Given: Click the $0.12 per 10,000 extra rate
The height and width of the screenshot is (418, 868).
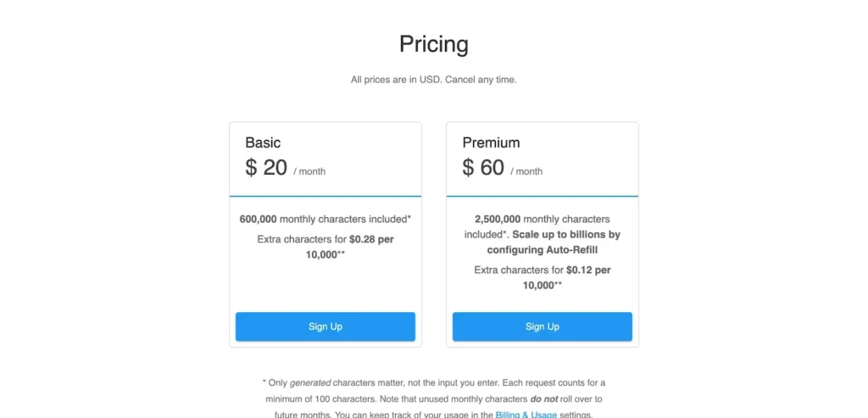Looking at the screenshot, I should (587, 270).
